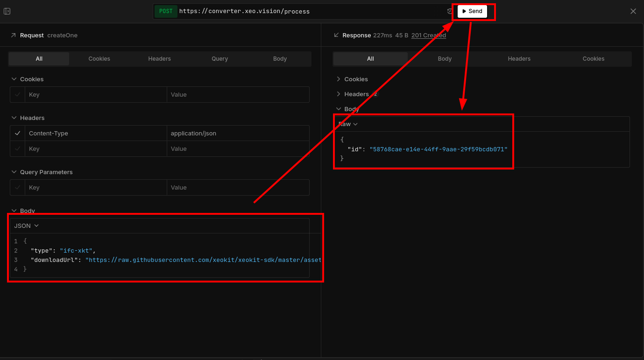Open the Raw response format dropdown
Image resolution: width=644 pixels, height=360 pixels.
pyautogui.click(x=348, y=124)
